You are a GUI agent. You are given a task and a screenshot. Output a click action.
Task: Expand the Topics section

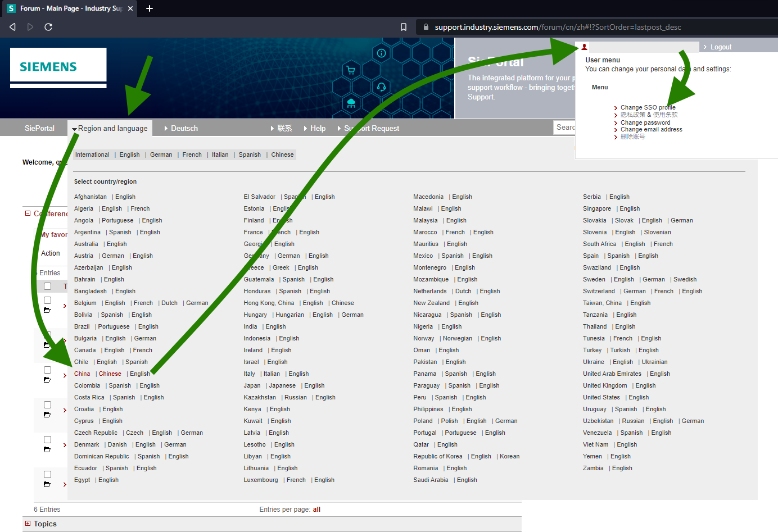coord(28,524)
